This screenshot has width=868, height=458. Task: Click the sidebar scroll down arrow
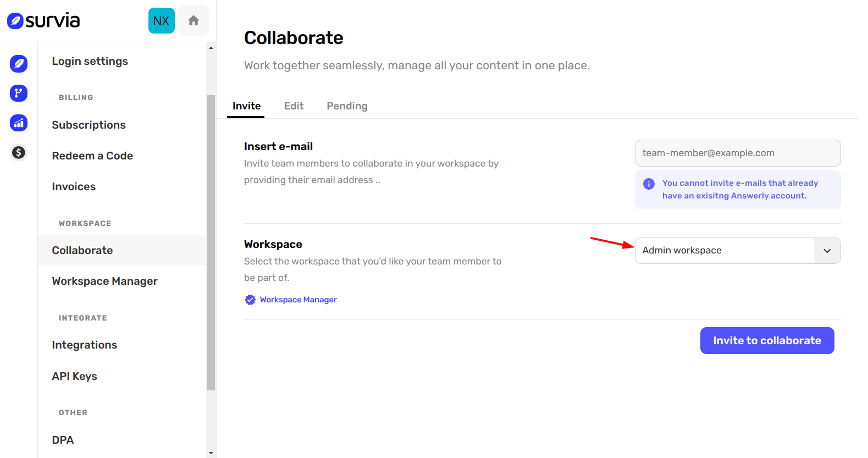click(211, 453)
